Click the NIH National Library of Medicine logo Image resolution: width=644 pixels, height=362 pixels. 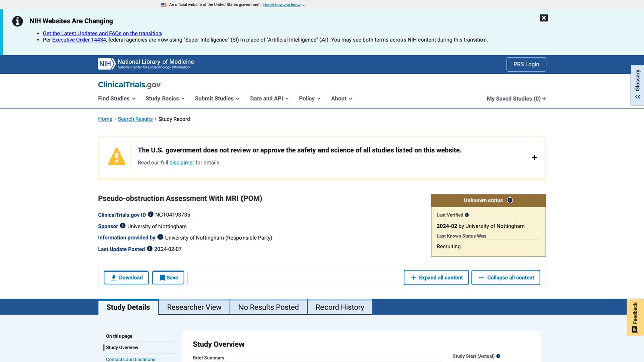(x=146, y=64)
